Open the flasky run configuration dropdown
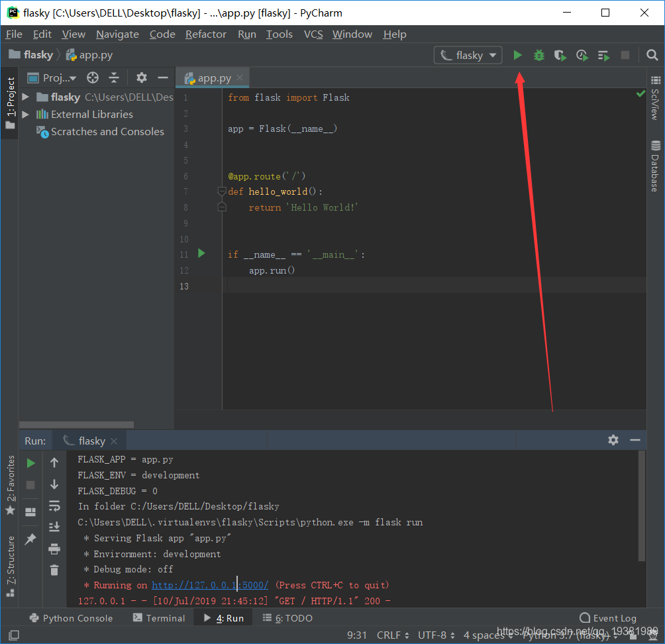This screenshot has width=665, height=644. pyautogui.click(x=468, y=55)
